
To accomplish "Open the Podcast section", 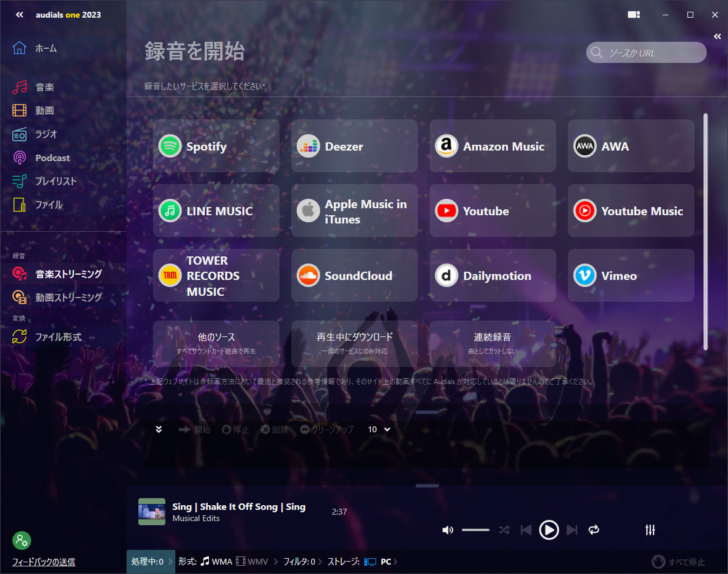I will pyautogui.click(x=41, y=158).
